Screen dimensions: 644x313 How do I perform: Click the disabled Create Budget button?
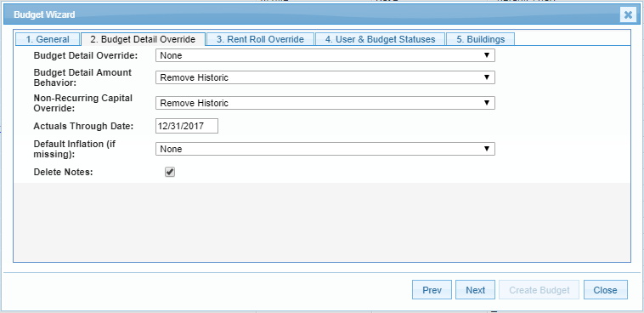[539, 290]
